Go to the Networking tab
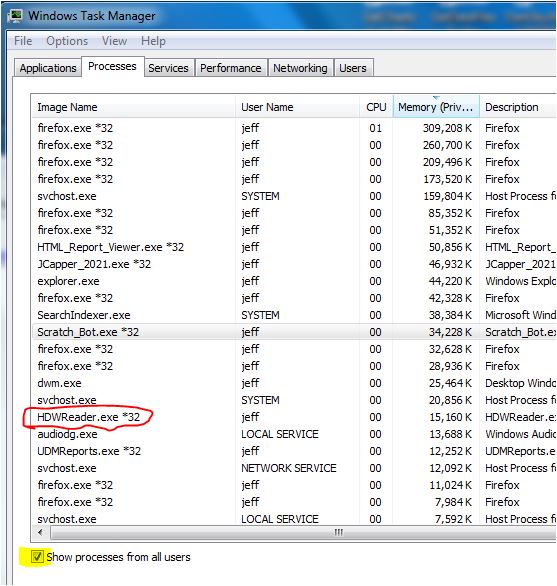Image resolution: width=557 pixels, height=586 pixels. [300, 68]
